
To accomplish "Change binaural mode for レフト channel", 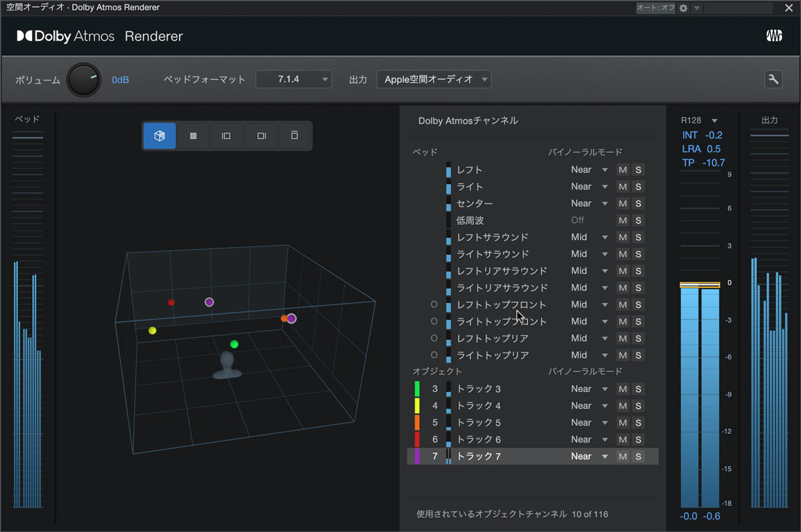I will click(x=589, y=170).
